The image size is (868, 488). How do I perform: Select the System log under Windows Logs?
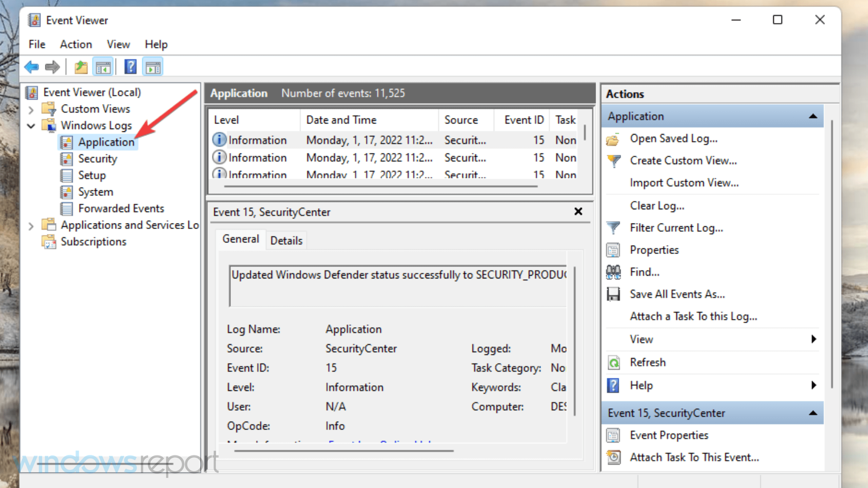95,191
